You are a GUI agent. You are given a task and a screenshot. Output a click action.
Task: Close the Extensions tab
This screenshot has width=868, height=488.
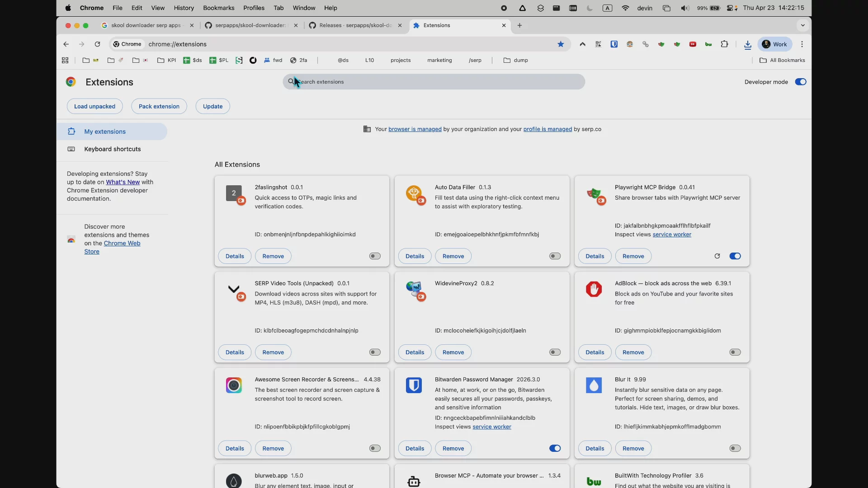[x=504, y=25]
